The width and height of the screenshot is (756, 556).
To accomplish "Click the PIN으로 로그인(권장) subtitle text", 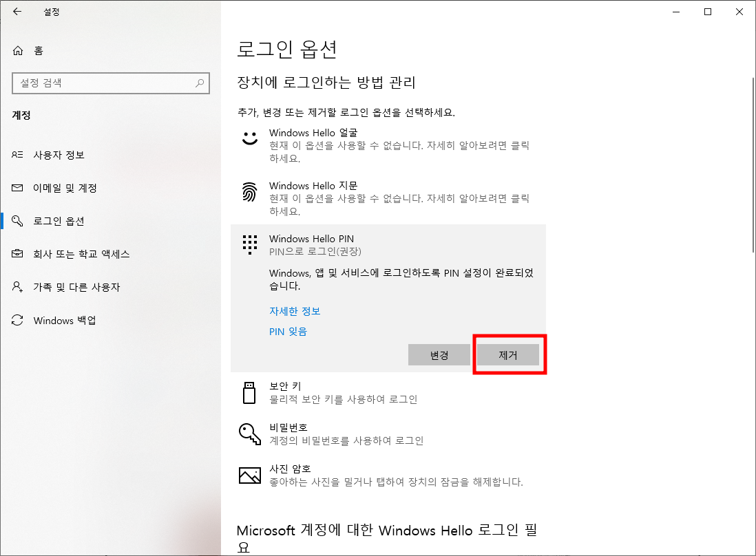I will click(x=315, y=251).
